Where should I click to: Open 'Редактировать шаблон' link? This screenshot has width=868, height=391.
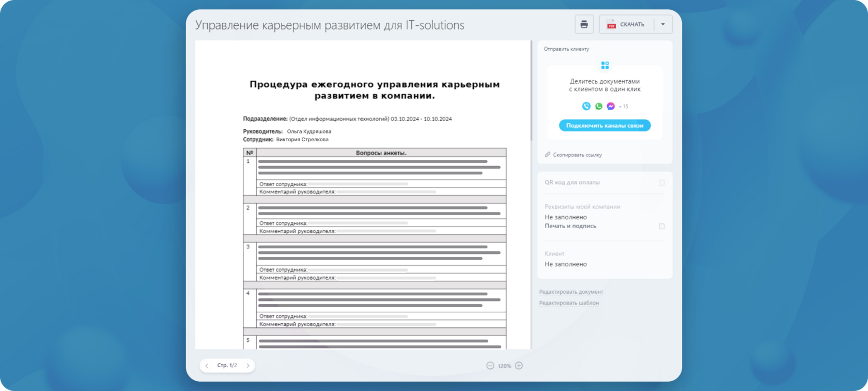click(569, 303)
